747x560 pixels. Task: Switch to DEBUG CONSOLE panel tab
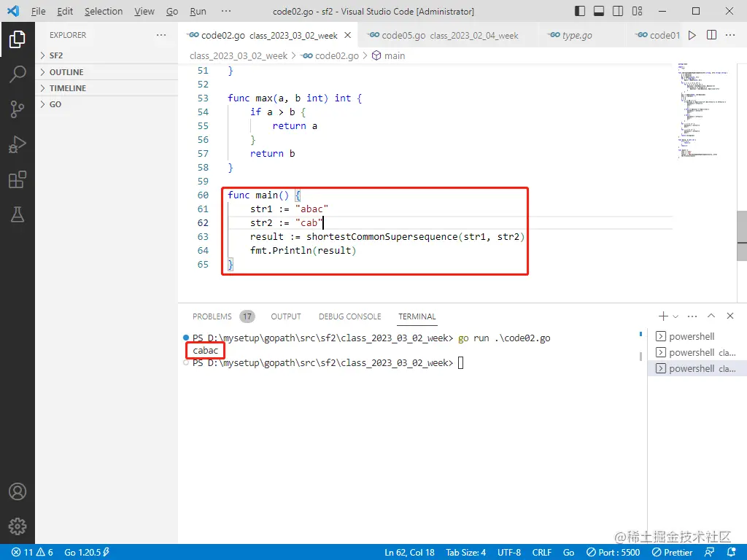349,316
